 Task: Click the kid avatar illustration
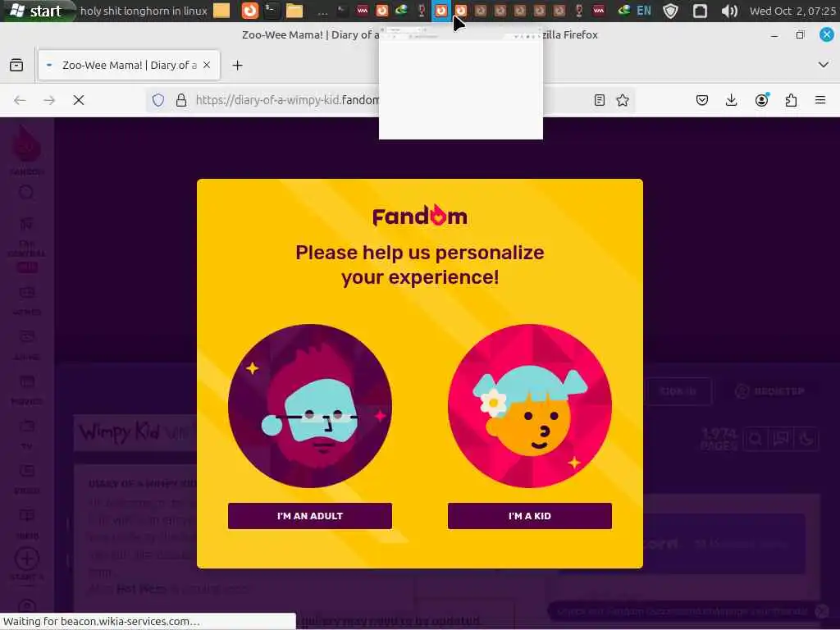tap(529, 405)
